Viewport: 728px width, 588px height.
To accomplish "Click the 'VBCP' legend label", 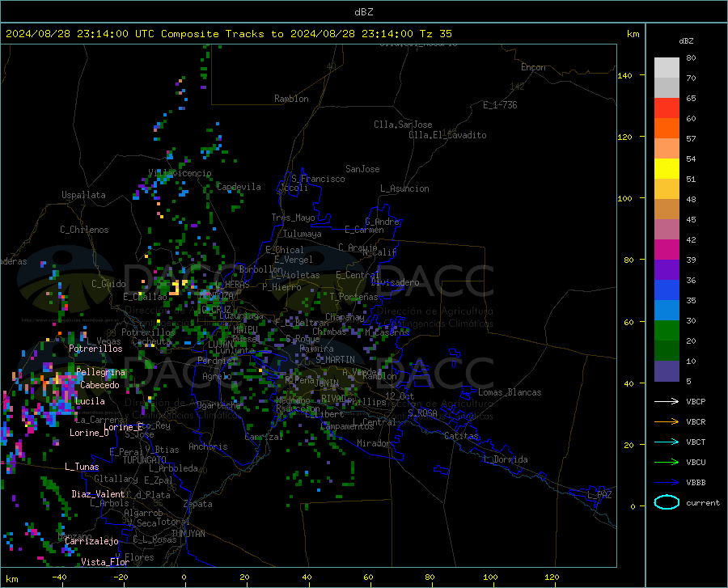I will pos(696,401).
